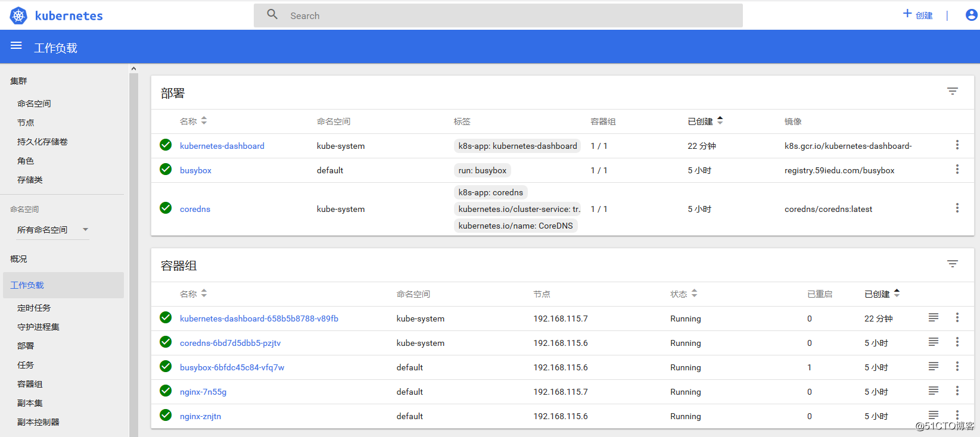View logs for busybox-6bfdc45c84-vfq7w pod
This screenshot has height=437, width=980.
(934, 366)
